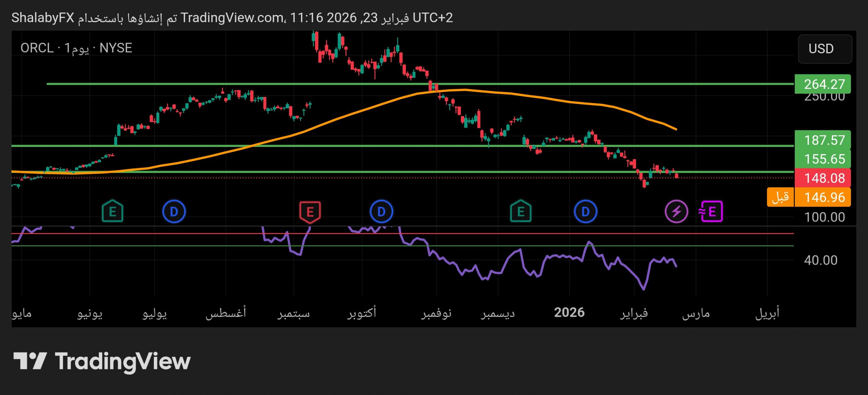Click the red earnings marker near September
868x395 pixels.
point(310,211)
